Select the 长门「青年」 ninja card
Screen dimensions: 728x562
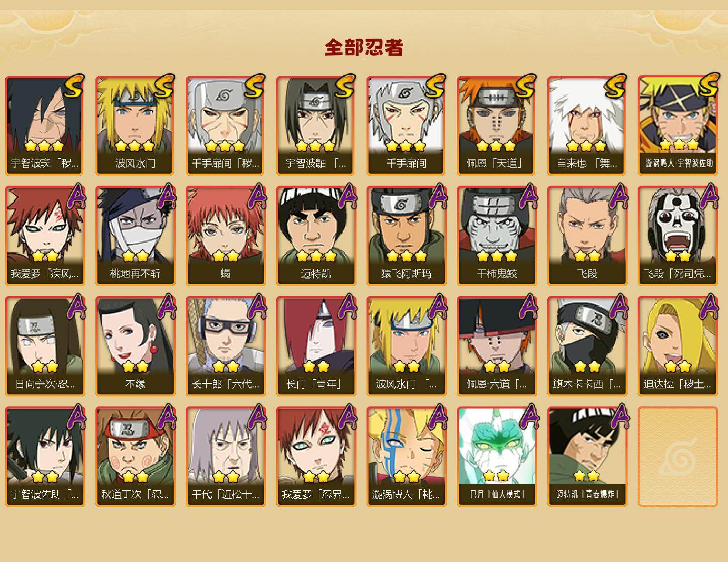(x=316, y=346)
